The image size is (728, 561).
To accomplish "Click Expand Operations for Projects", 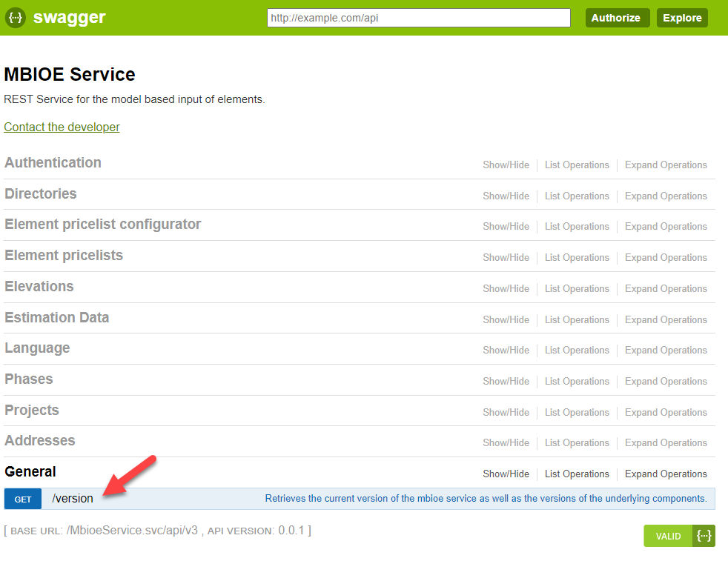I will pyautogui.click(x=666, y=413).
